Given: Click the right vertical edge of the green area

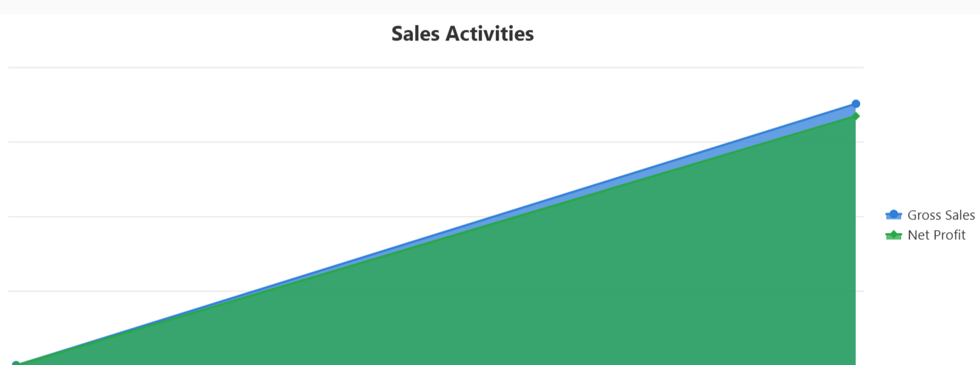Looking at the screenshot, I should pyautogui.click(x=855, y=249).
